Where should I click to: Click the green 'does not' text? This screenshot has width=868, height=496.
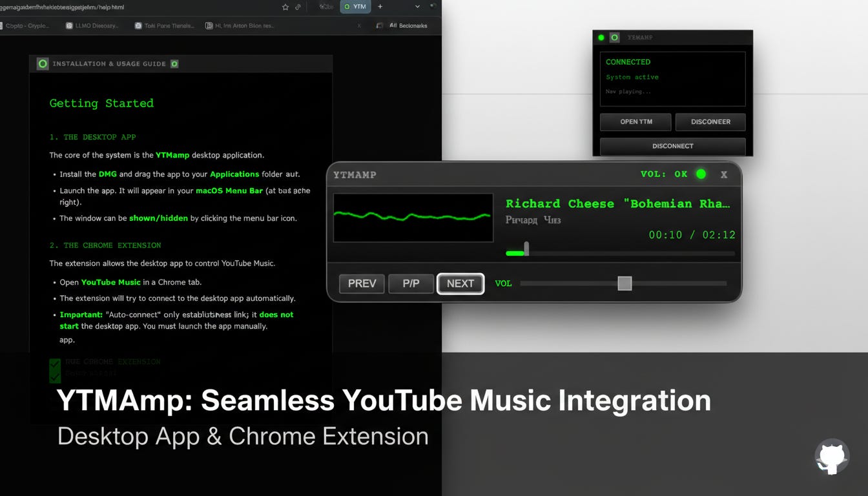click(x=276, y=315)
